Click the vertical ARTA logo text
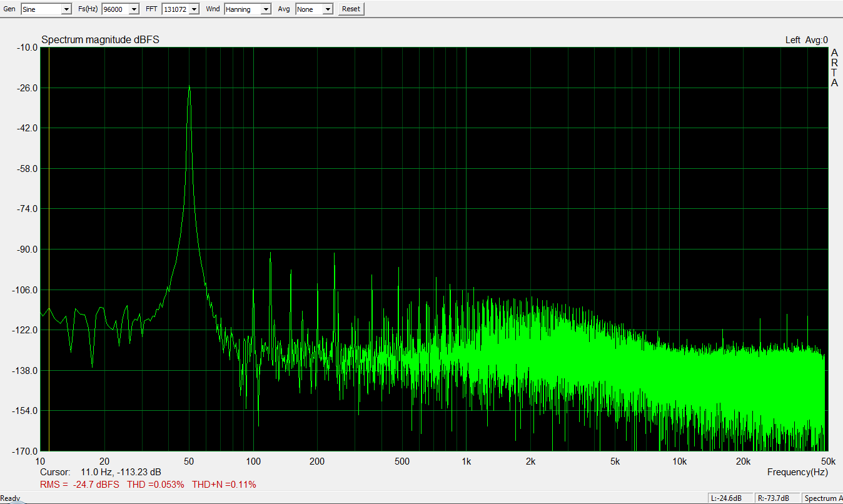The image size is (843, 504). [x=834, y=68]
